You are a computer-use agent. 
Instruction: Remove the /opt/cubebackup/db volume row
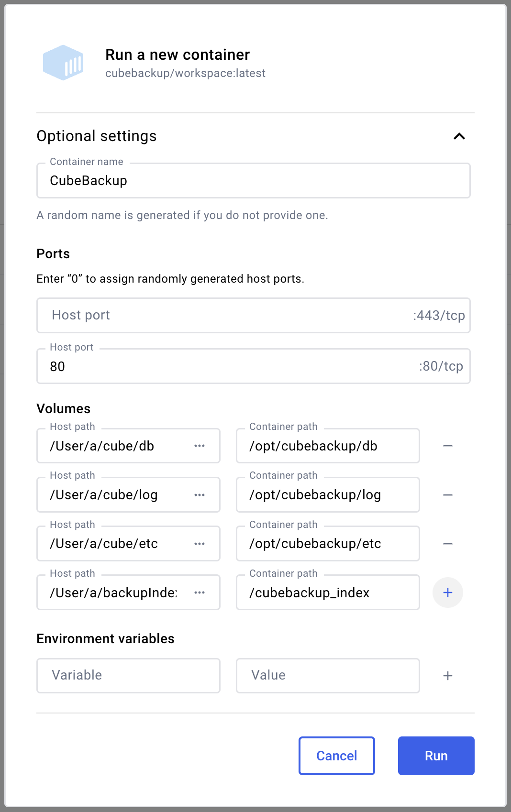click(x=448, y=446)
